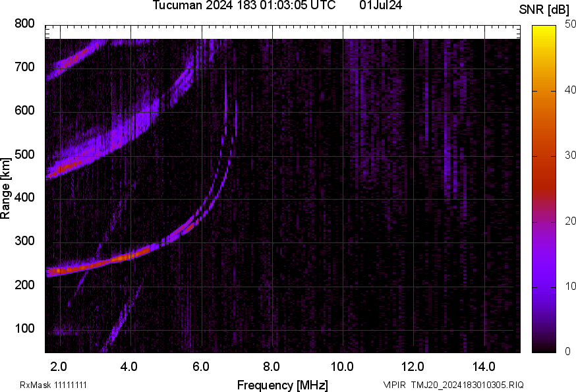This screenshot has height=392, width=576.
Task: Click the SNR color scale bar
Action: (544, 189)
